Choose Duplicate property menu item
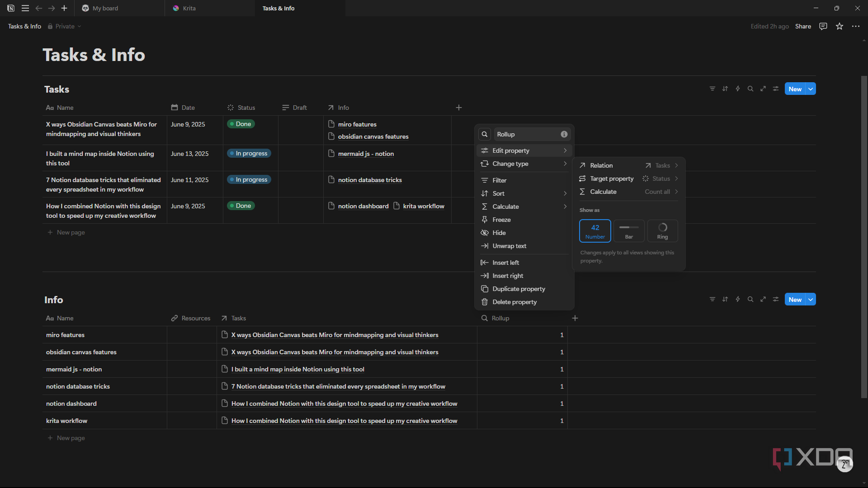This screenshot has width=868, height=488. point(524,289)
